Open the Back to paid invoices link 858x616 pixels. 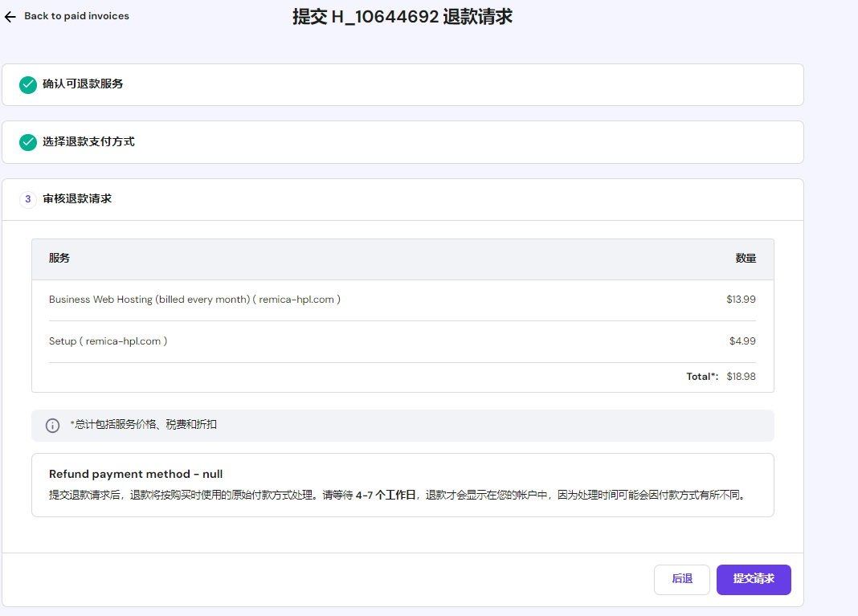coord(76,16)
